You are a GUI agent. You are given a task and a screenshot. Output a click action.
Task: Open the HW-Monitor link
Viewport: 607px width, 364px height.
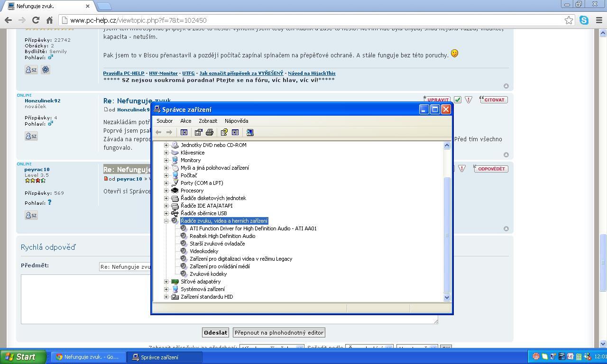163,73
